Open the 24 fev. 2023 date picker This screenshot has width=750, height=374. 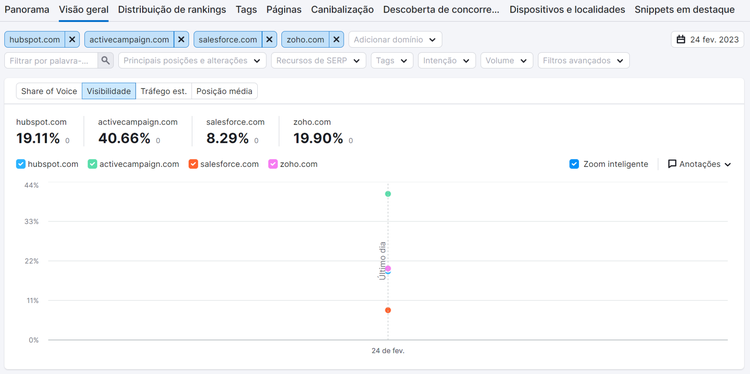[x=707, y=40]
